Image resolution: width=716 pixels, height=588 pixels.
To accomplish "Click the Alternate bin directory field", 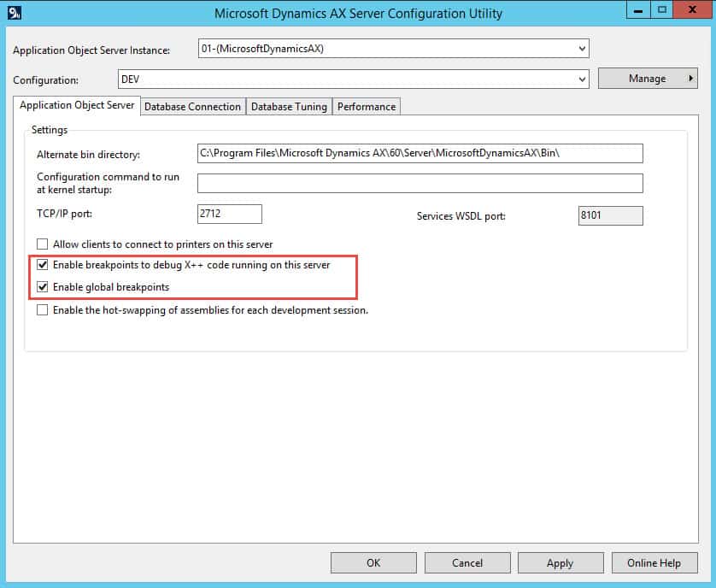I will click(420, 153).
